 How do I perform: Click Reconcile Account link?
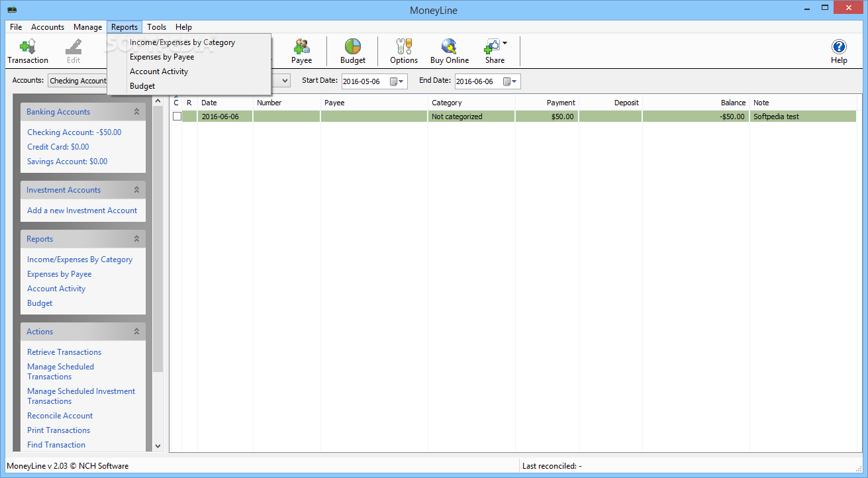(60, 416)
